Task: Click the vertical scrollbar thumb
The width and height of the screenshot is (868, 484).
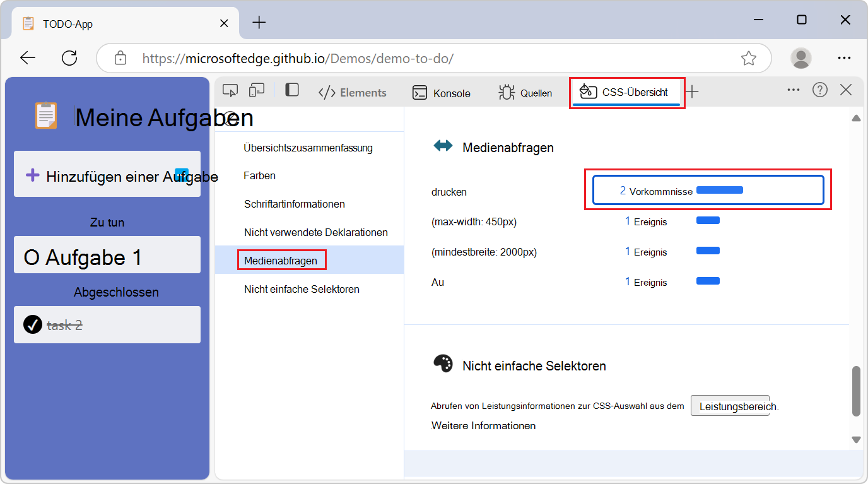Action: (856, 391)
